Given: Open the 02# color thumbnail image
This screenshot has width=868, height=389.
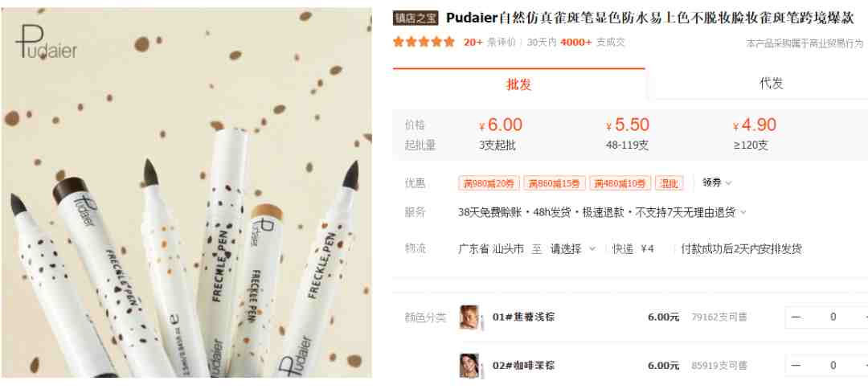Looking at the screenshot, I should (469, 366).
